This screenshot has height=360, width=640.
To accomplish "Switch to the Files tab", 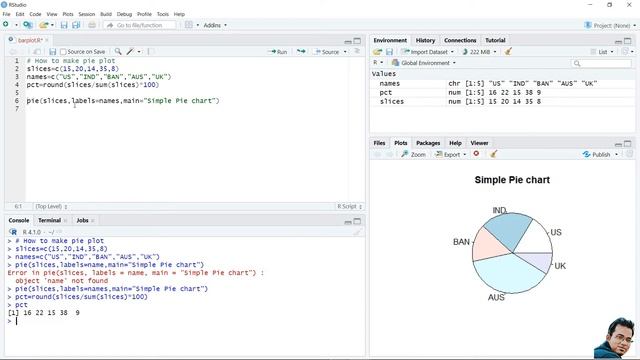I will tap(379, 143).
